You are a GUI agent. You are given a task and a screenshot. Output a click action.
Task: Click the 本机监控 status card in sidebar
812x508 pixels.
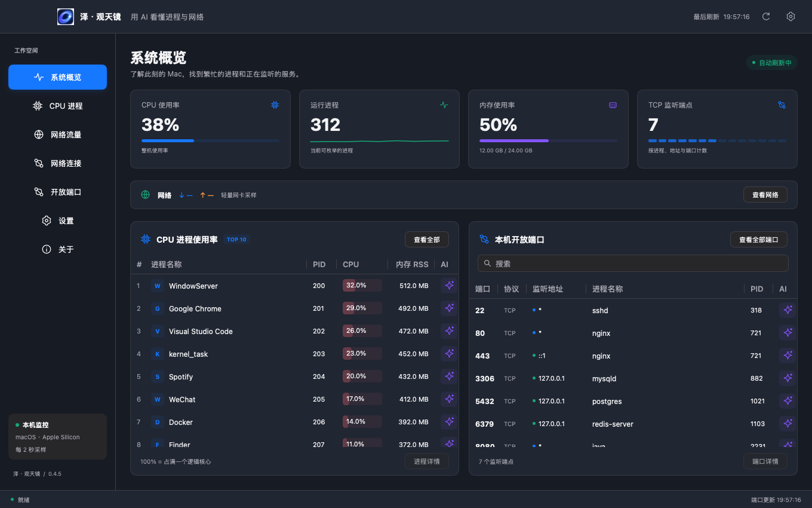click(57, 437)
